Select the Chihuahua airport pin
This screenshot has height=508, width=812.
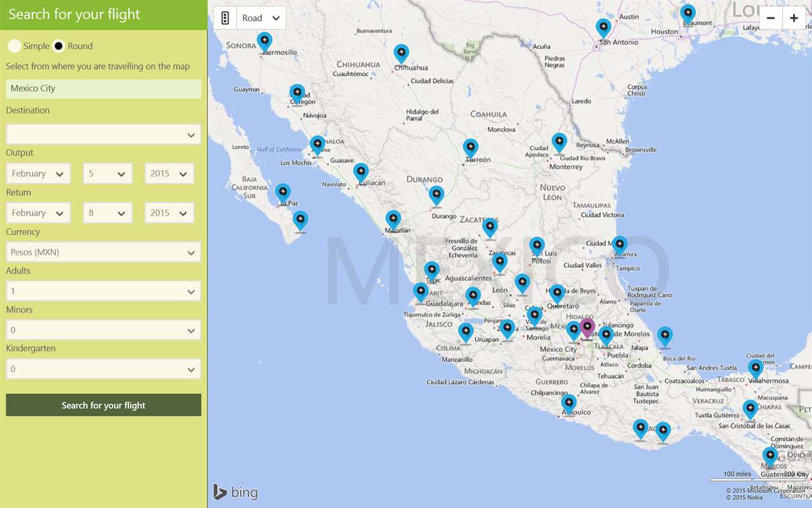pos(402,55)
